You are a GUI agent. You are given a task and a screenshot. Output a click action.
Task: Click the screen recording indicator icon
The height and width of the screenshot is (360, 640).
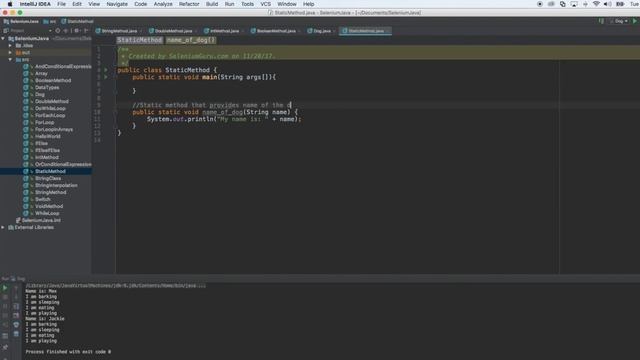pos(540,4)
